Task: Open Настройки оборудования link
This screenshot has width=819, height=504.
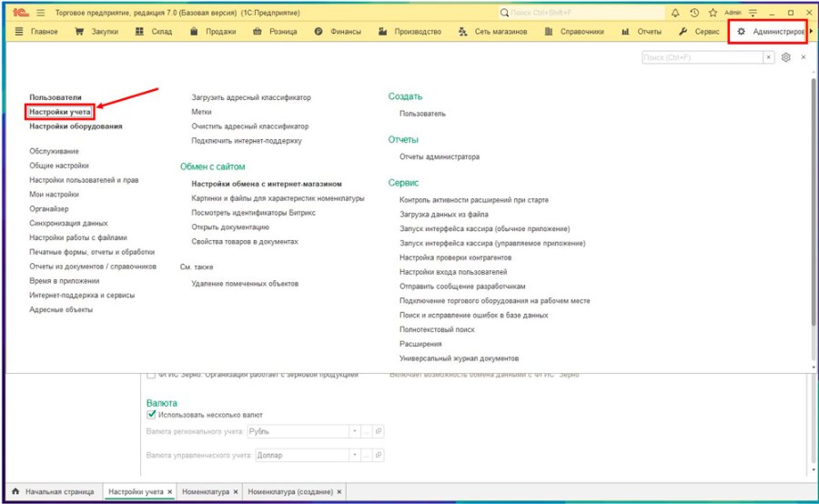Action: click(76, 126)
